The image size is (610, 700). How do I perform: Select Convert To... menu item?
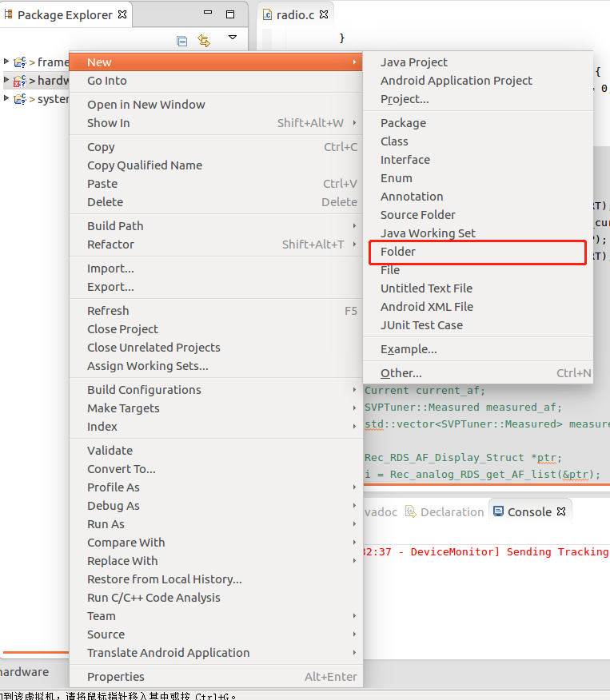click(216, 469)
